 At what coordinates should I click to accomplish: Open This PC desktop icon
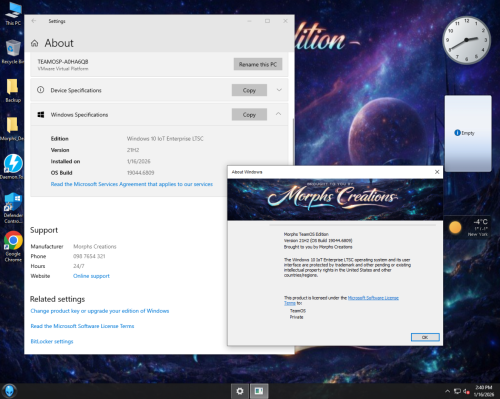click(x=13, y=13)
